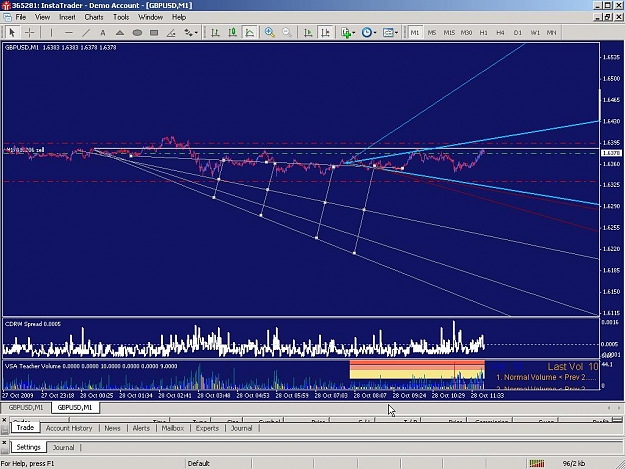The width and height of the screenshot is (625, 469).
Task: Switch timeframe to M15
Action: (449, 33)
